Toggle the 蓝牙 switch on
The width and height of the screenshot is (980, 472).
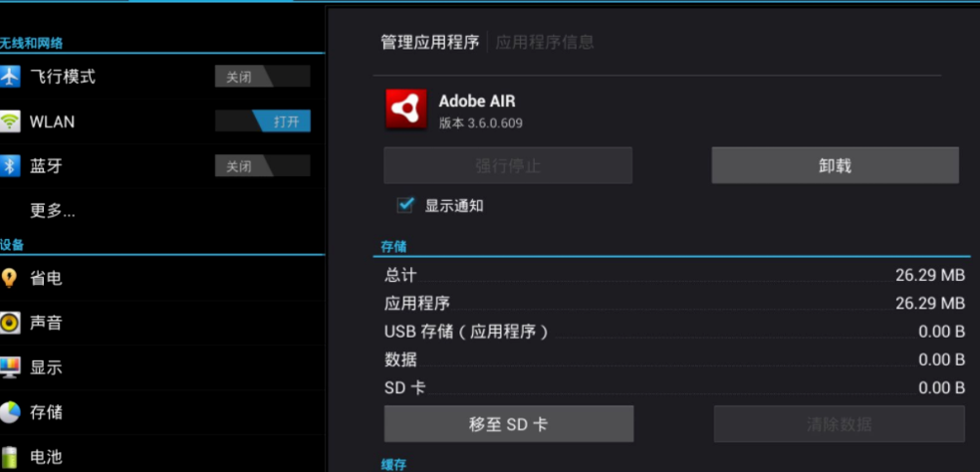(263, 166)
